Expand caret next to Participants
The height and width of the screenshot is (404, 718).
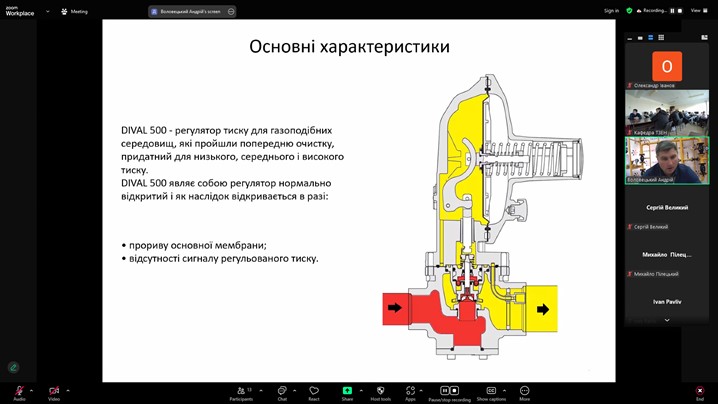coord(261,391)
